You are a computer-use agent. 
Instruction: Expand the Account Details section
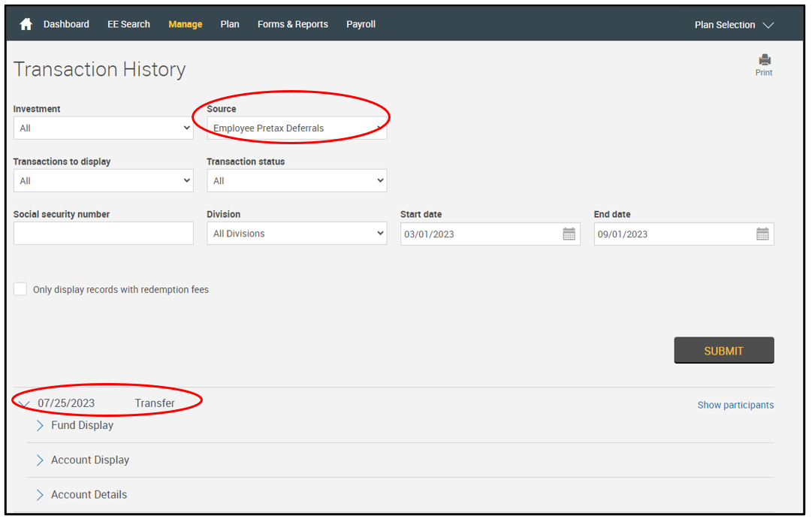click(x=41, y=495)
